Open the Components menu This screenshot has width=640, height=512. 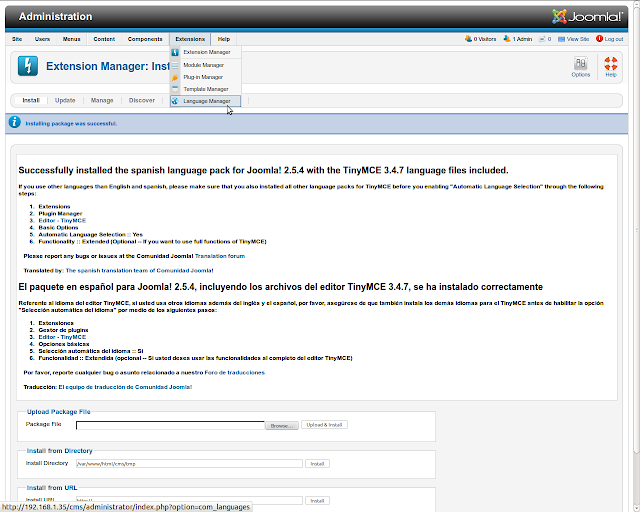point(145,39)
